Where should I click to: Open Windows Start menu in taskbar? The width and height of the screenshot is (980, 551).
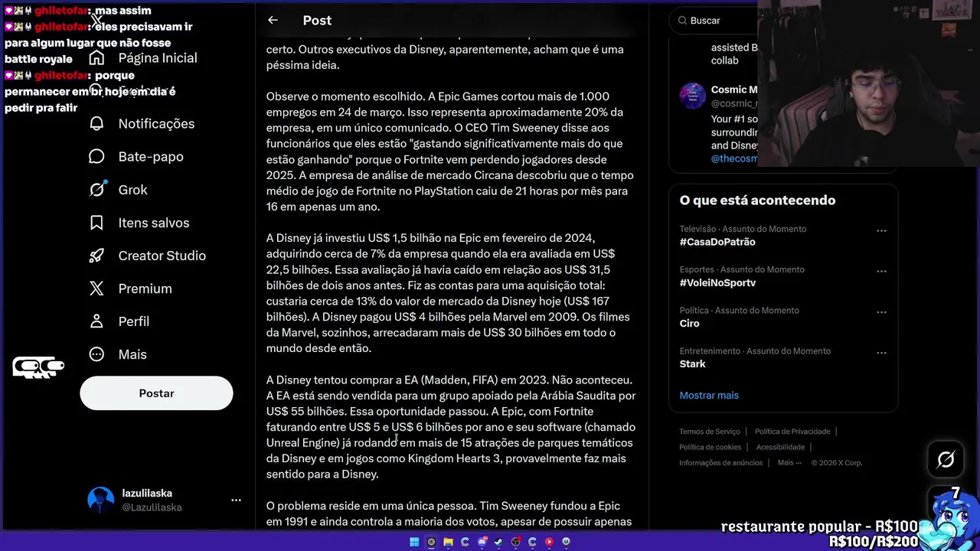(x=414, y=542)
